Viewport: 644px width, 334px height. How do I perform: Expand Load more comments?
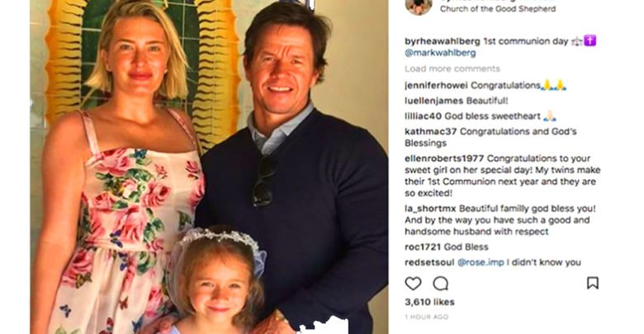452,69
